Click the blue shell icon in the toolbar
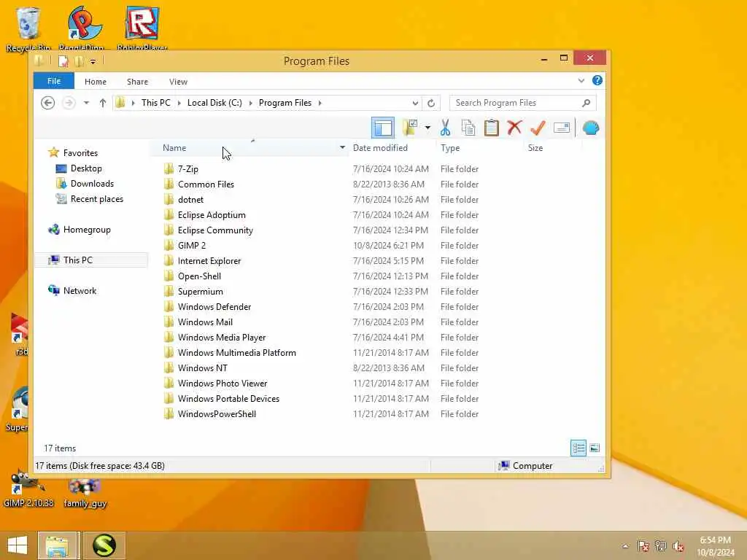Image resolution: width=747 pixels, height=560 pixels. coord(591,128)
